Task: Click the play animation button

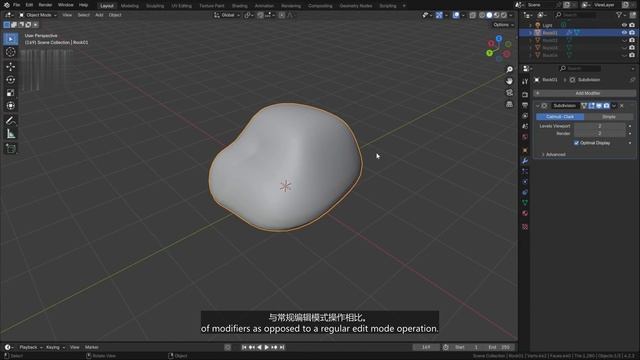Action: (x=267, y=347)
